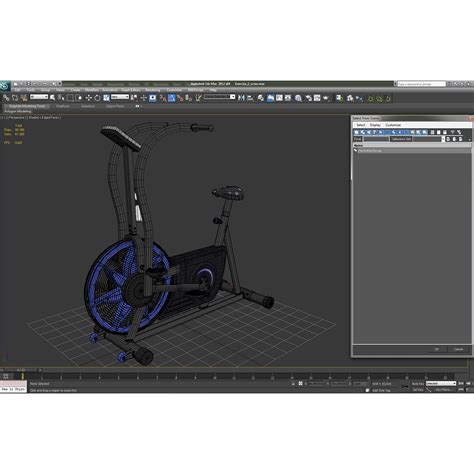Click the Key Filters button
Image resolution: width=474 pixels, height=474 pixels.
pyautogui.click(x=443, y=390)
